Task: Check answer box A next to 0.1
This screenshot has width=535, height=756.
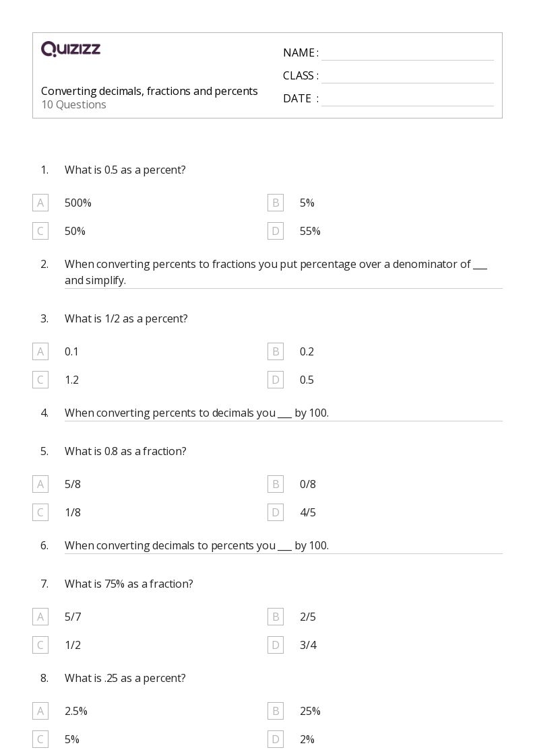Action: (x=40, y=351)
